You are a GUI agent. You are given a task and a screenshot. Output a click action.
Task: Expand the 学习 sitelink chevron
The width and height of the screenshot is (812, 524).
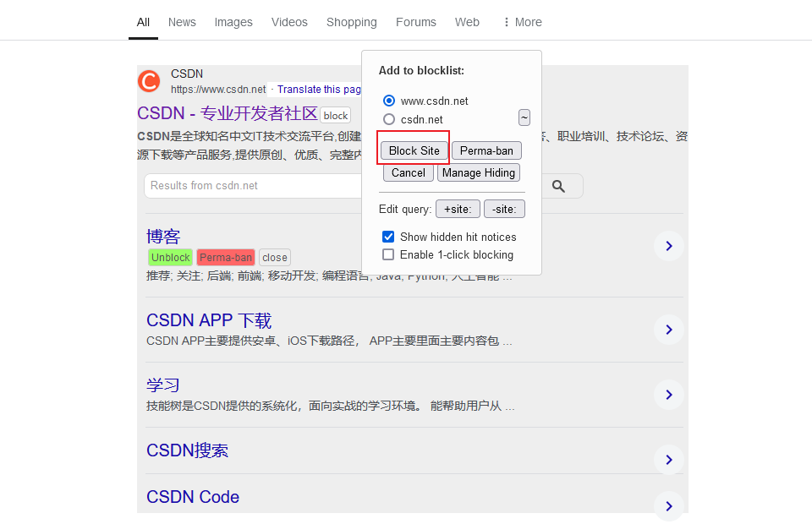(x=668, y=395)
